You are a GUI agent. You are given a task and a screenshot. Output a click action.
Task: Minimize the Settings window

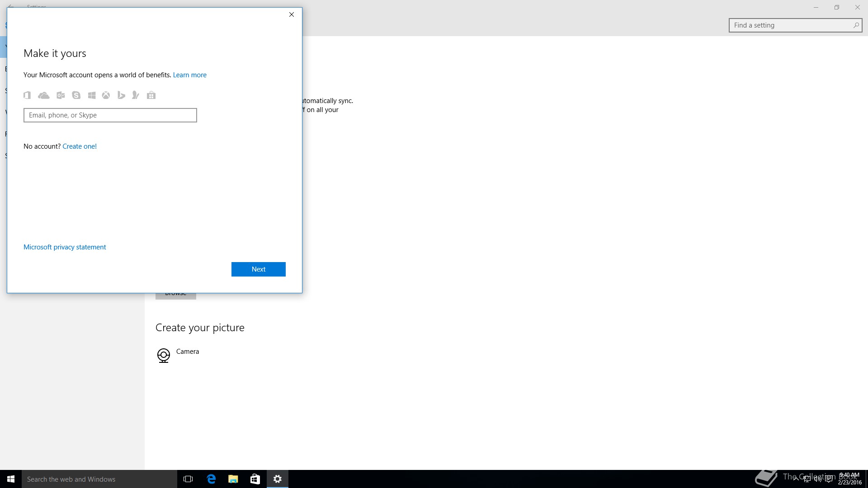(816, 7)
